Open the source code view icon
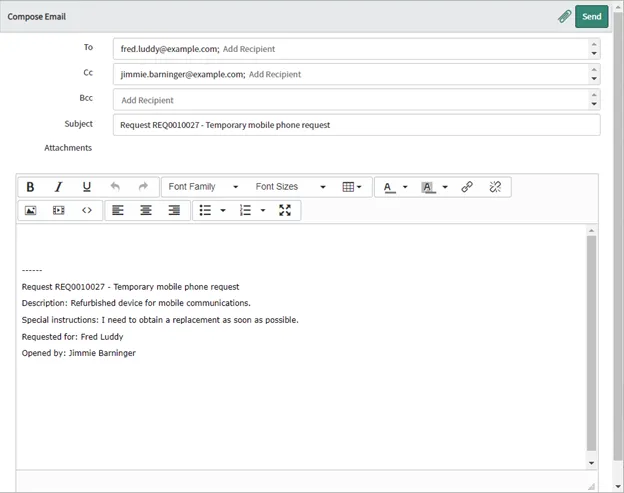The image size is (624, 493). [x=87, y=210]
